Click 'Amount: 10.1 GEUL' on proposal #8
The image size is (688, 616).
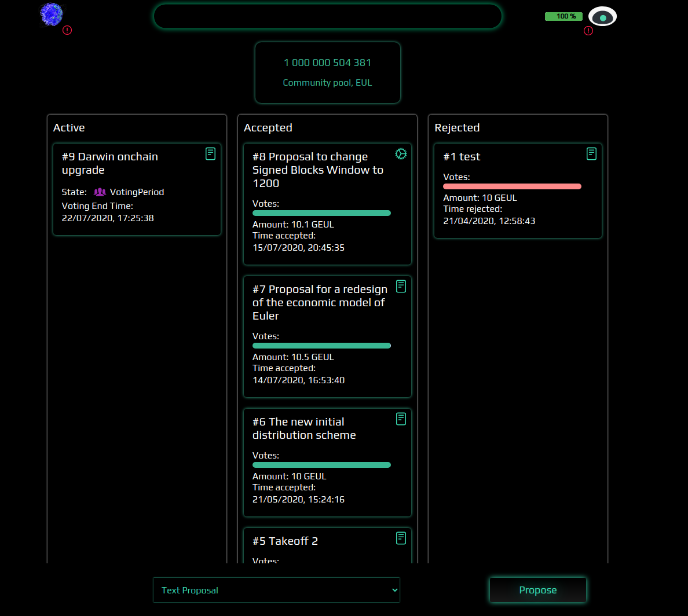click(293, 224)
